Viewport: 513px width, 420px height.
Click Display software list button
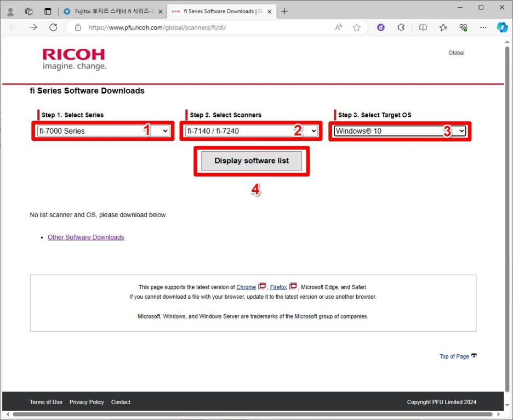(x=252, y=161)
